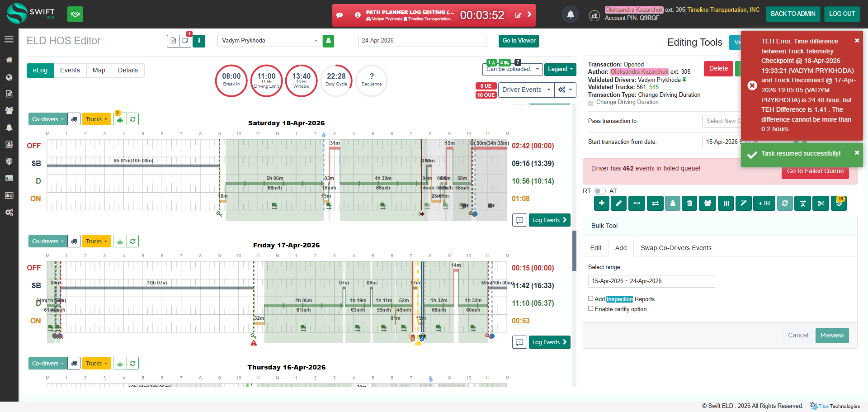The height and width of the screenshot is (412, 868).
Task: Open the Legend dropdown
Action: coord(560,69)
